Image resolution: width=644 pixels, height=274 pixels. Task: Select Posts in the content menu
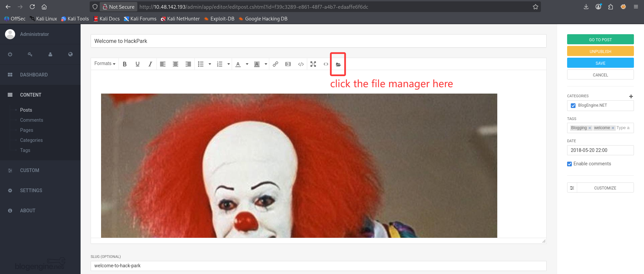point(26,110)
